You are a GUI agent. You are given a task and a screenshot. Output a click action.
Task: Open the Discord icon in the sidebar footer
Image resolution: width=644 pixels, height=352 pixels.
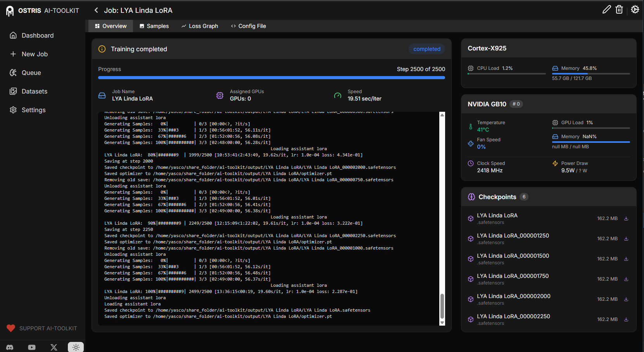tap(10, 347)
